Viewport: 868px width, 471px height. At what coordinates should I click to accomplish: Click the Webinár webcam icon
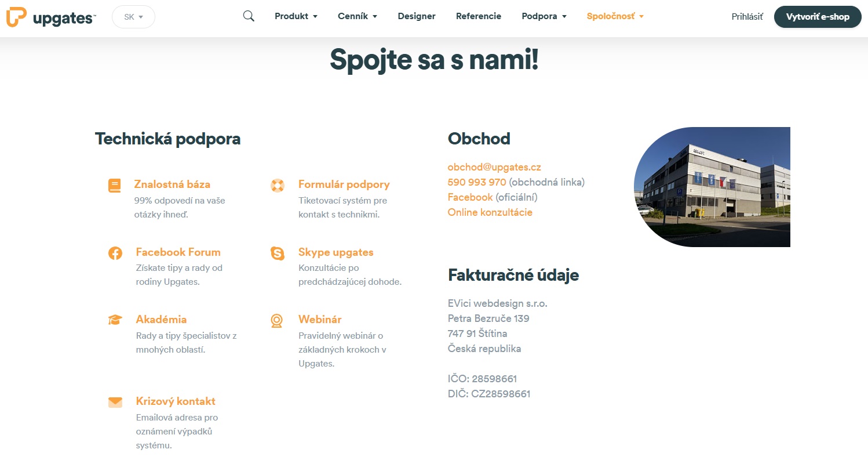[277, 321]
